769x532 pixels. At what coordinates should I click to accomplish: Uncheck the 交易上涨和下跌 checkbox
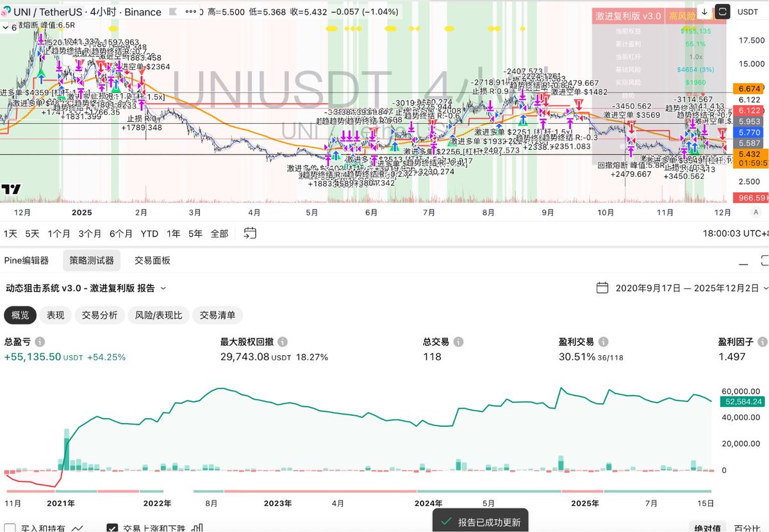pyautogui.click(x=112, y=529)
